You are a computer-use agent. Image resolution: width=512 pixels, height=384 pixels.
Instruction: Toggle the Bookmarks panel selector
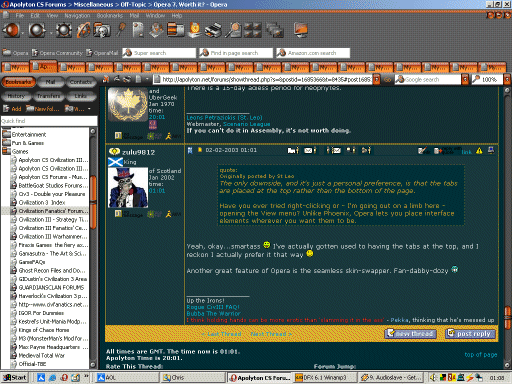(18, 82)
